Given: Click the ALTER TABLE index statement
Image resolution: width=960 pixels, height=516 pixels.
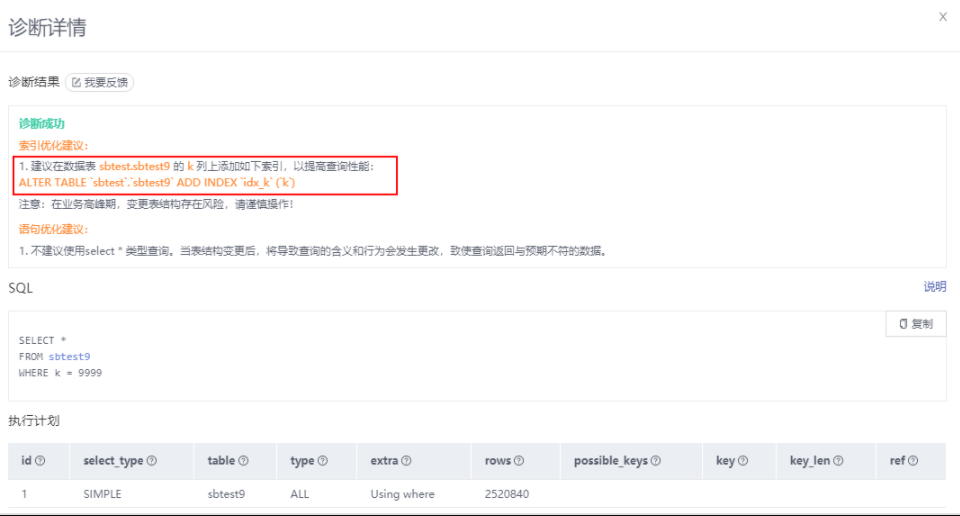Looking at the screenshot, I should 157,183.
